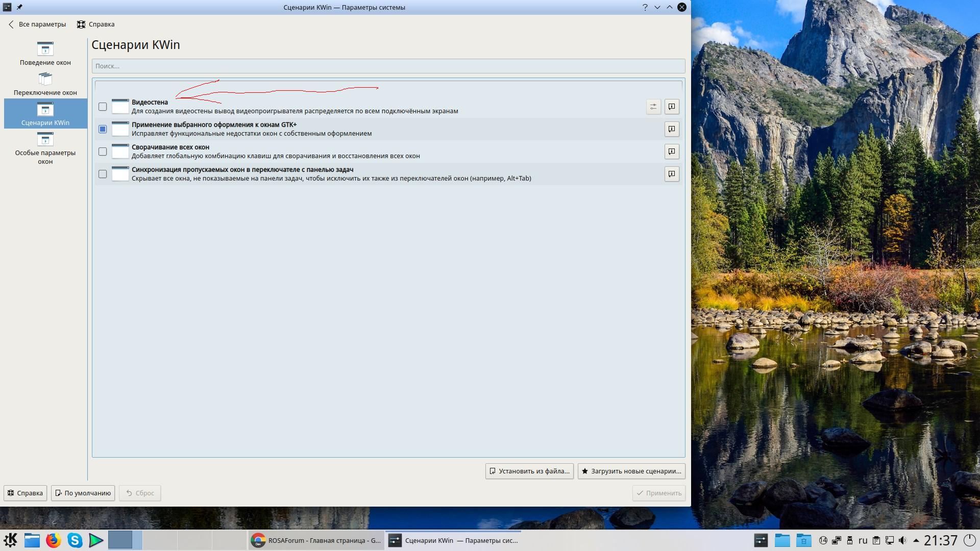This screenshot has width=980, height=551.
Task: Show info about the Видеостена script
Action: (672, 107)
